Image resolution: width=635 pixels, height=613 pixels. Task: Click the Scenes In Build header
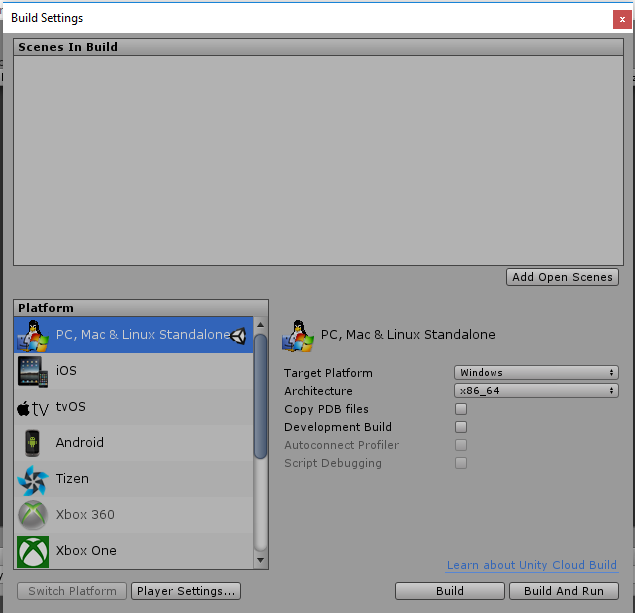click(x=318, y=47)
